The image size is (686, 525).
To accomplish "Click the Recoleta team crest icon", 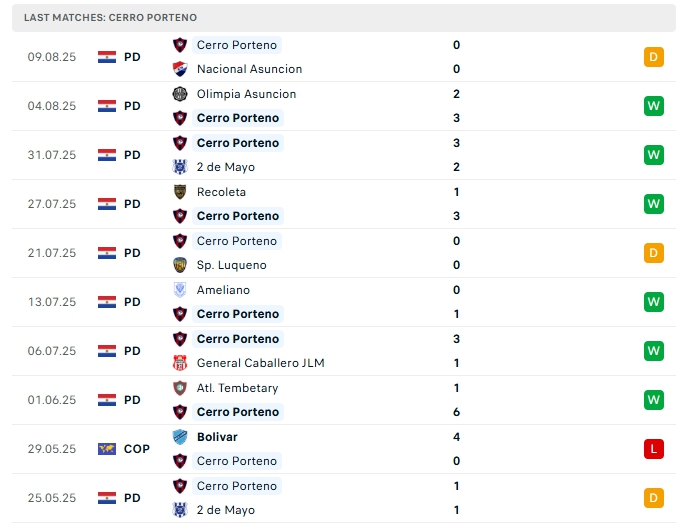I will 180,192.
